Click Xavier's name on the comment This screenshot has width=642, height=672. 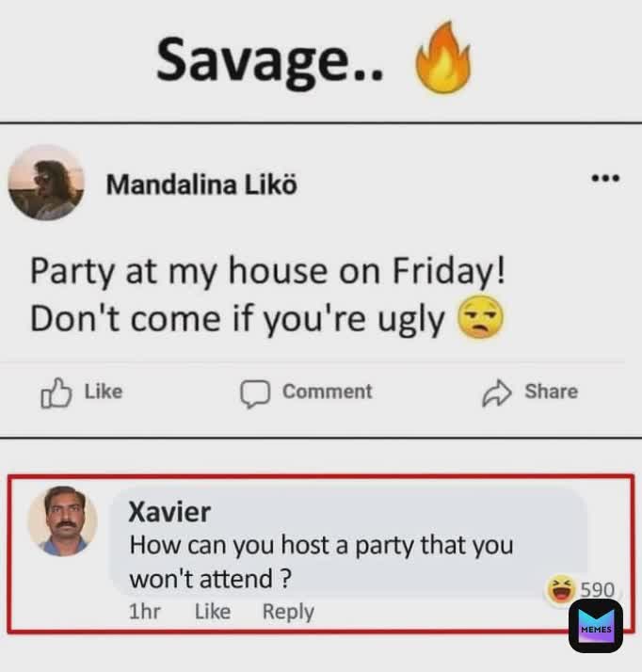pos(169,512)
